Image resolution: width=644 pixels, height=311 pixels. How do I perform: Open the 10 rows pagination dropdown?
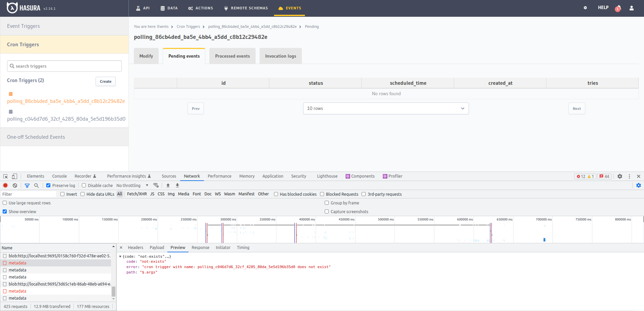coord(386,108)
